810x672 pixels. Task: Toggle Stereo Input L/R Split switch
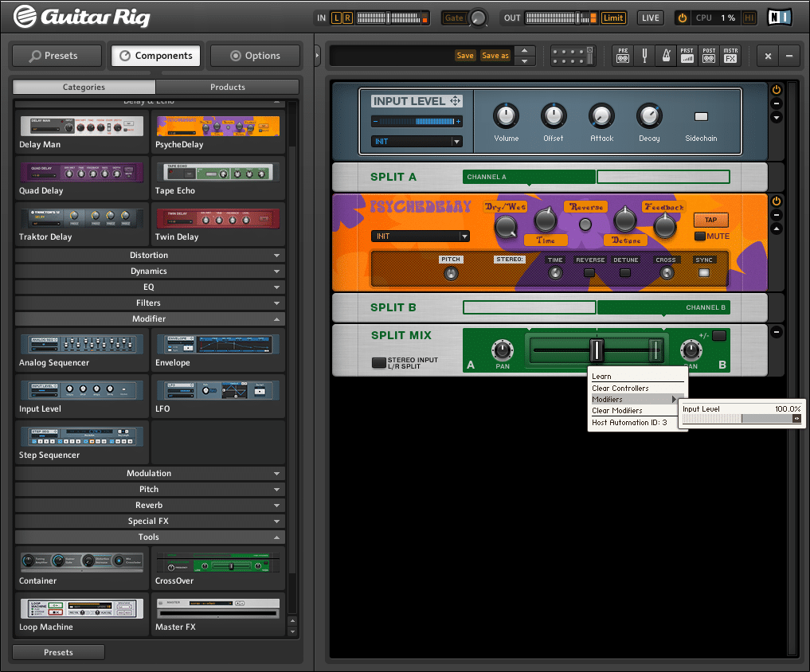tap(379, 362)
